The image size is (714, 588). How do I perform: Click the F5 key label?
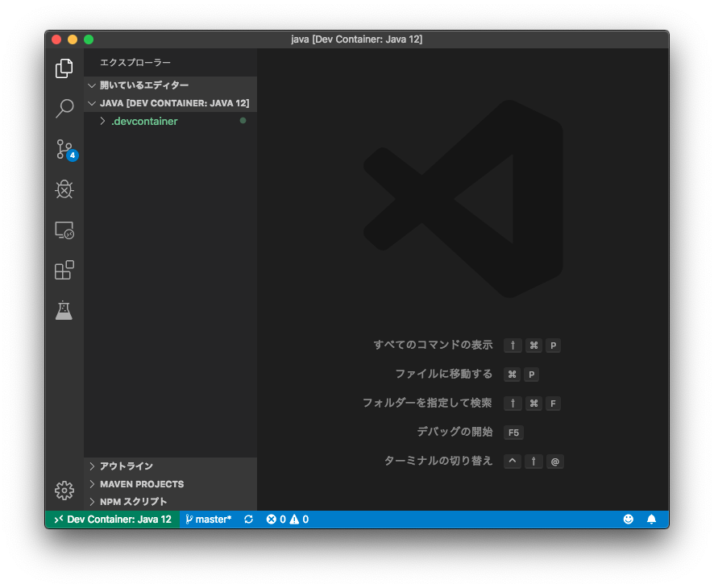(513, 433)
